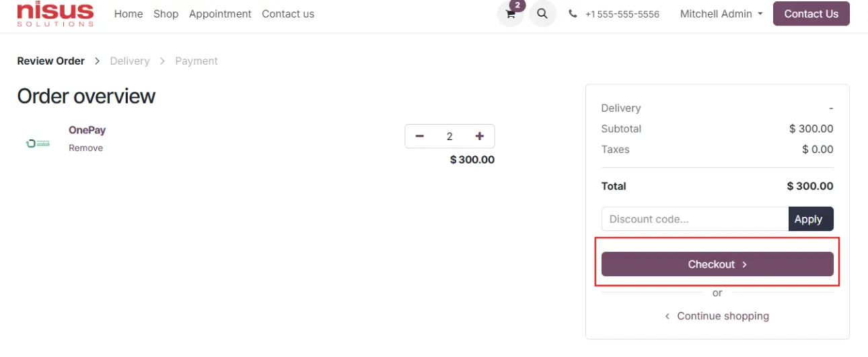This screenshot has width=868, height=357.
Task: Increase OnePay quantity with plus icon
Action: [x=480, y=136]
